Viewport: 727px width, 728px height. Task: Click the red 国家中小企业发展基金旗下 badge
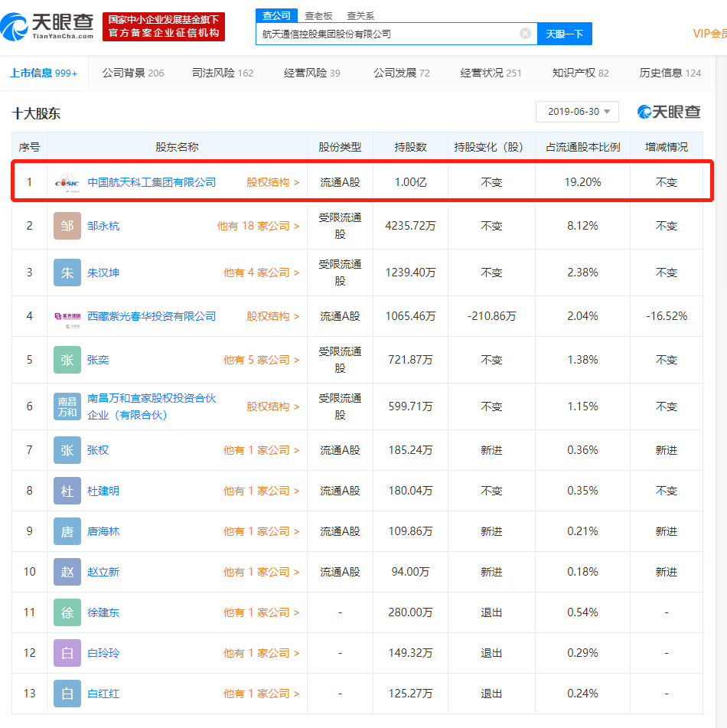click(x=164, y=27)
